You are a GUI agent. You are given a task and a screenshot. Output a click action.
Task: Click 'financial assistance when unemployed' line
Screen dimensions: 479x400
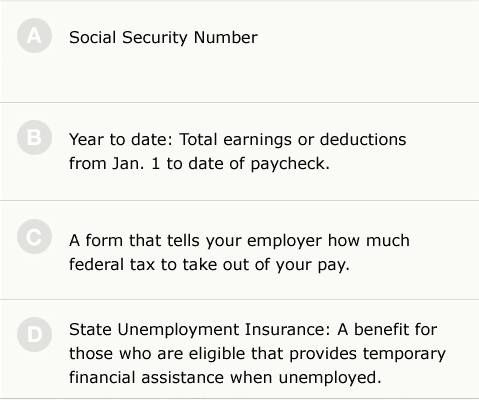pyautogui.click(x=225, y=377)
